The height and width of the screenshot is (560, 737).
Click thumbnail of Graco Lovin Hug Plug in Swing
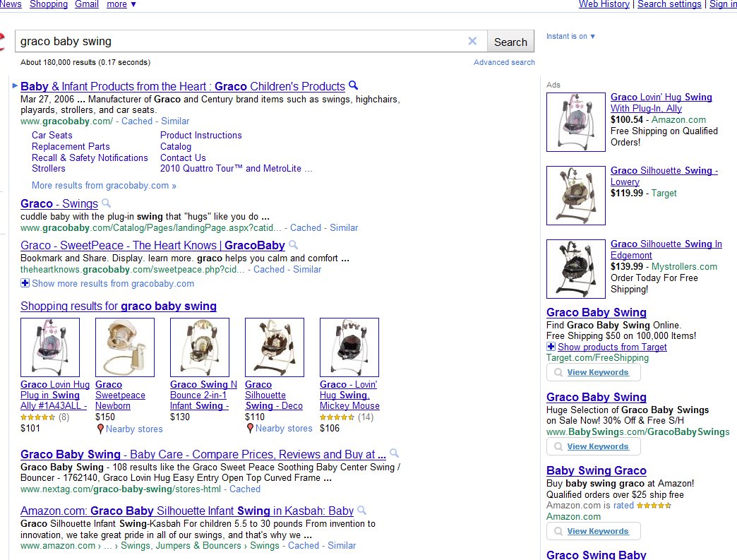point(50,347)
